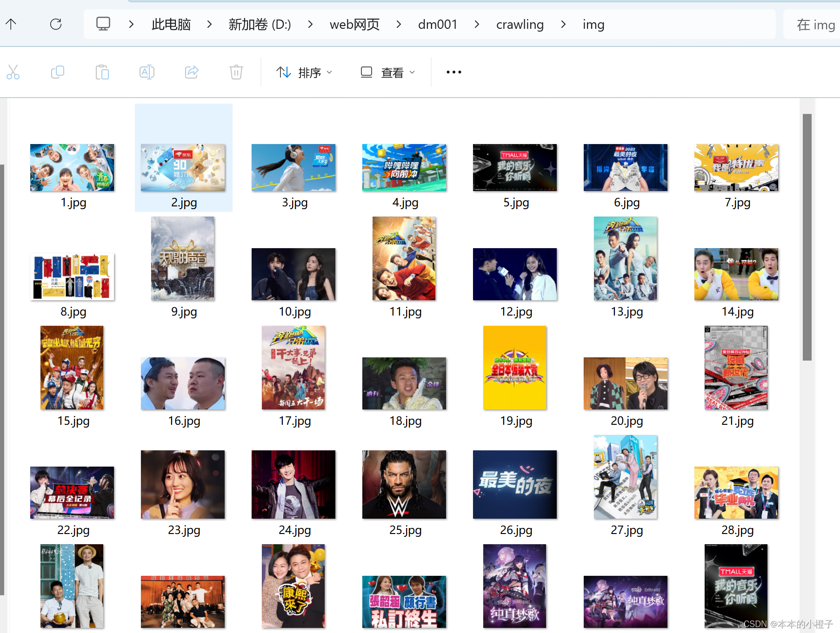The width and height of the screenshot is (840, 633).
Task: Go to crawling folder in breadcrumb
Action: point(520,24)
